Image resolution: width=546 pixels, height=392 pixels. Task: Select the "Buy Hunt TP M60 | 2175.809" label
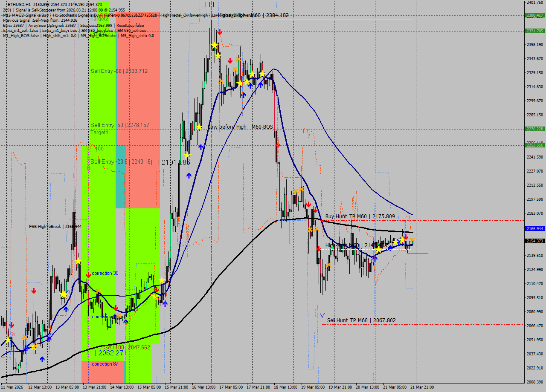361,216
